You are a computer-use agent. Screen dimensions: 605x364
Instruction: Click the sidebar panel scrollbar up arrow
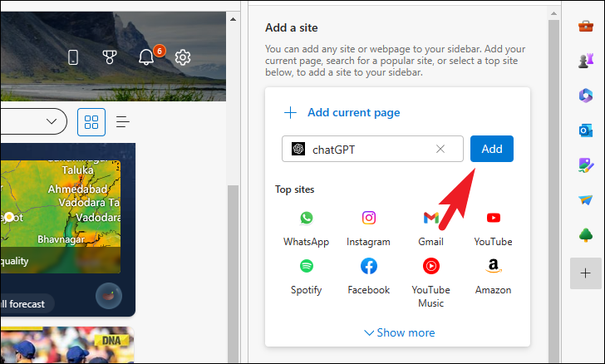[553, 13]
